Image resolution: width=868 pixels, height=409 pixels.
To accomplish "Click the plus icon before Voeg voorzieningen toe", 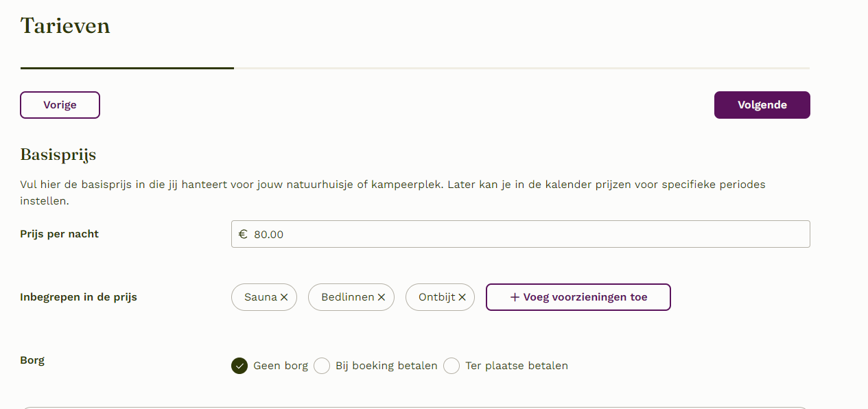I will click(515, 297).
